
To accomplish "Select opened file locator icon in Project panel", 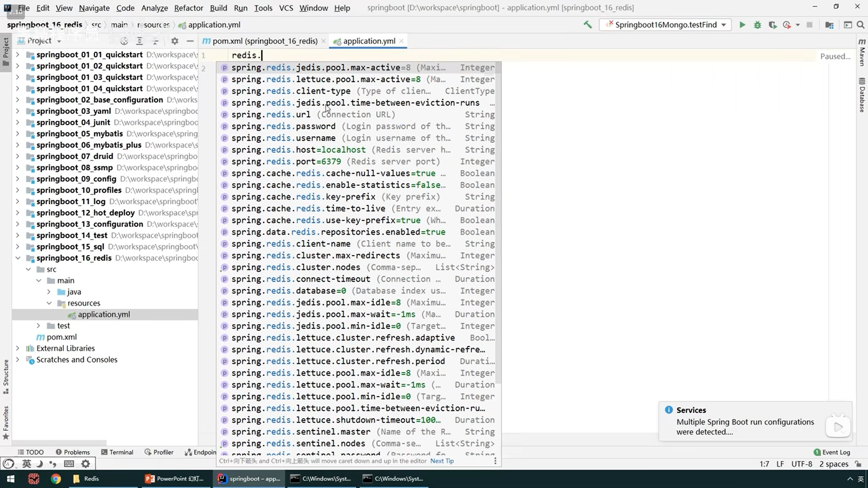I will pos(124,41).
